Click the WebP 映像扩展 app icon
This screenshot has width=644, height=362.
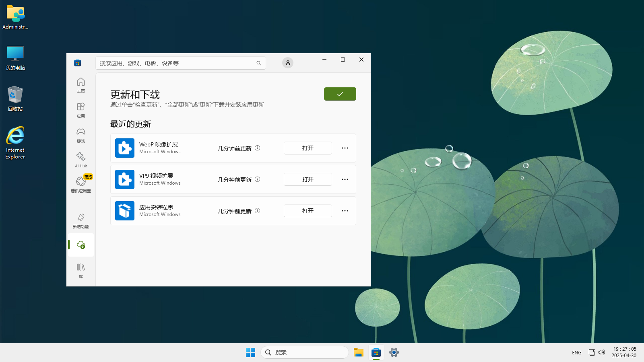(x=125, y=148)
